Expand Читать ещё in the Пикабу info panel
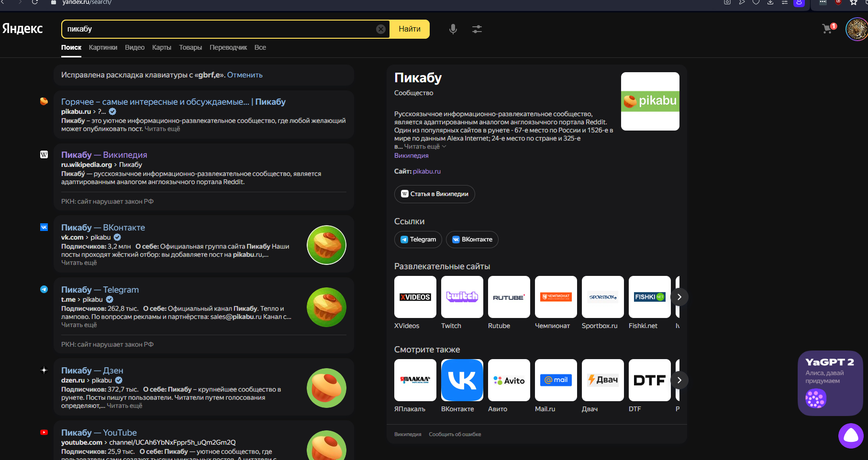This screenshot has height=460, width=868. [425, 147]
